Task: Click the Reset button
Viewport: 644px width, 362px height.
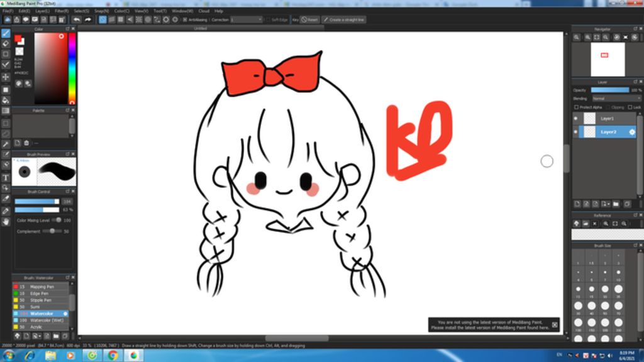Action: [x=309, y=19]
